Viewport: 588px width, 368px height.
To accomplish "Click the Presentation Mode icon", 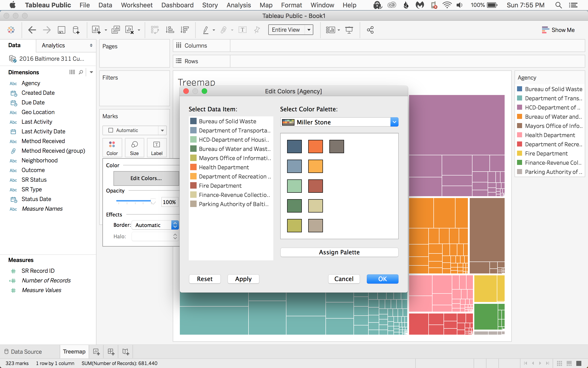I will point(349,30).
